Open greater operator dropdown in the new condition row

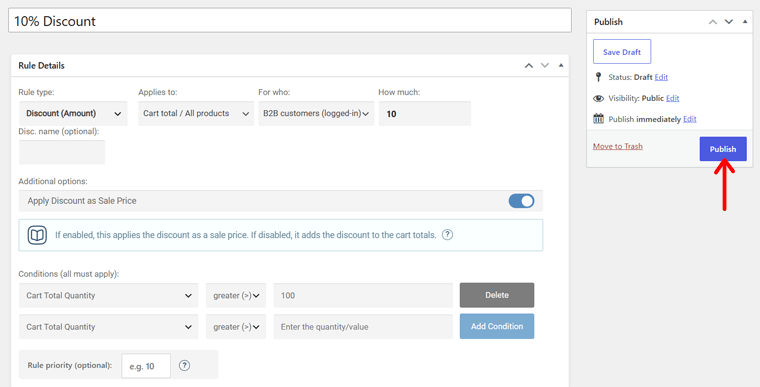pos(236,327)
